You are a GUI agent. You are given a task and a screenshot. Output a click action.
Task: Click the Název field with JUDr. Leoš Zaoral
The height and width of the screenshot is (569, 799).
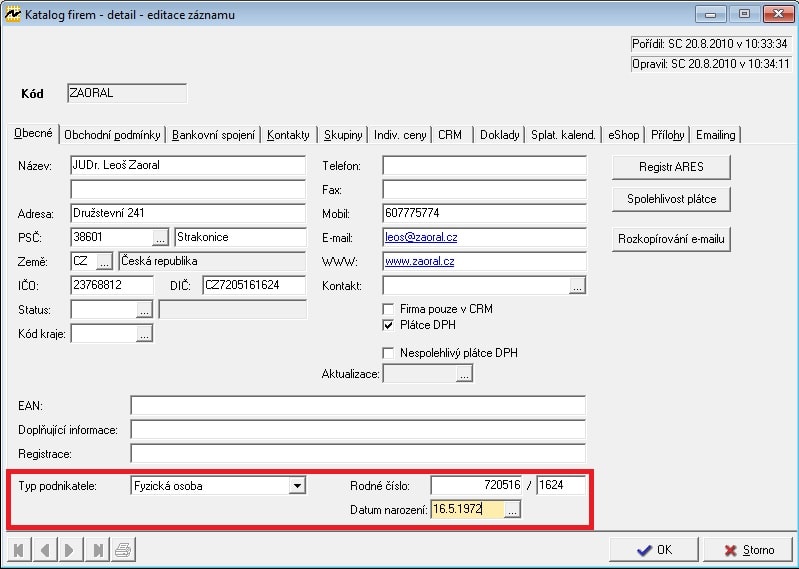tap(188, 166)
